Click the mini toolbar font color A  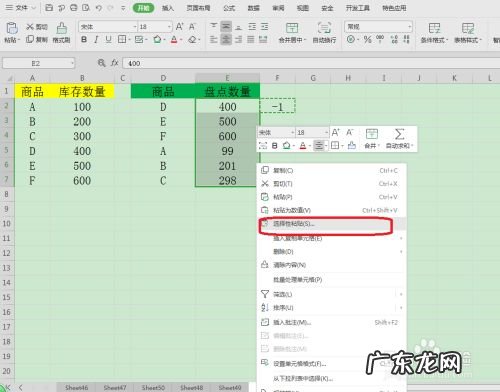(x=303, y=146)
